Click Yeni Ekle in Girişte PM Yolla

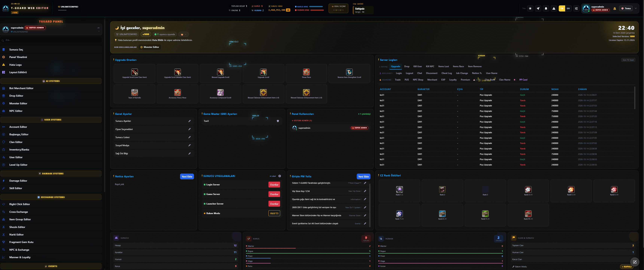(363, 177)
